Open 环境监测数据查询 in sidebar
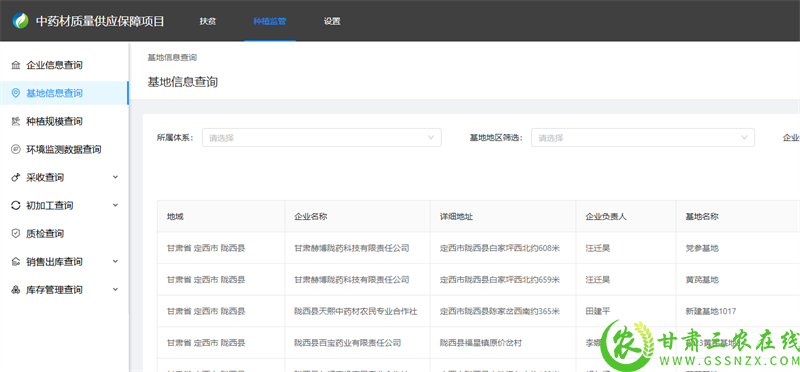800x372 pixels. [x=64, y=149]
